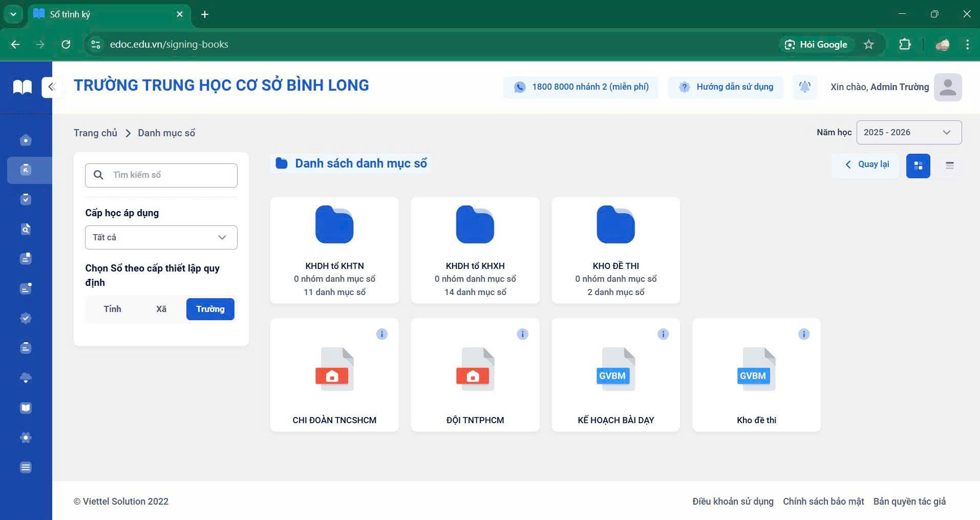Viewport: 980px width, 520px height.
Task: Select the Xã level tab
Action: (161, 309)
